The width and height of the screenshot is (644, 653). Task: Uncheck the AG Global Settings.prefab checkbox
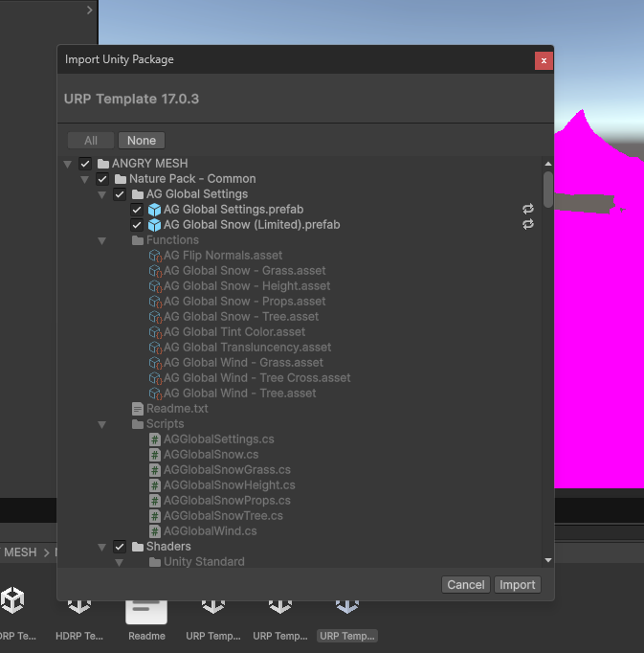click(x=137, y=210)
